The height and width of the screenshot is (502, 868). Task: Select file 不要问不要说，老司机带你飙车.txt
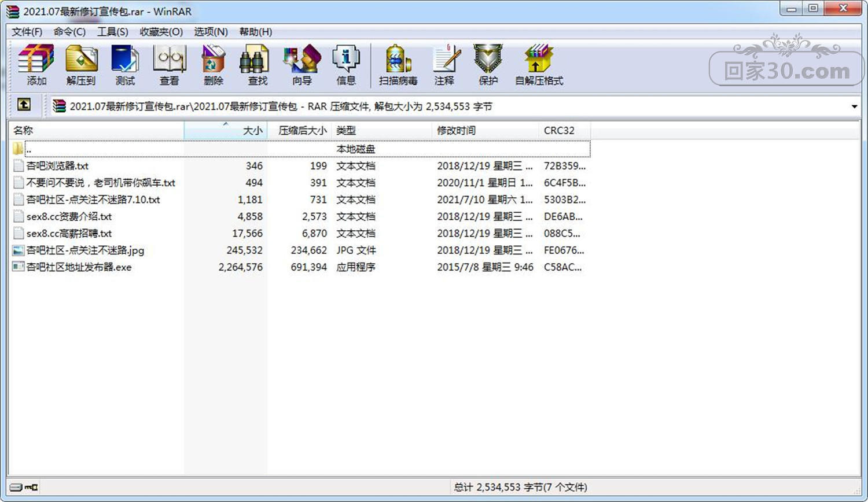tap(101, 183)
